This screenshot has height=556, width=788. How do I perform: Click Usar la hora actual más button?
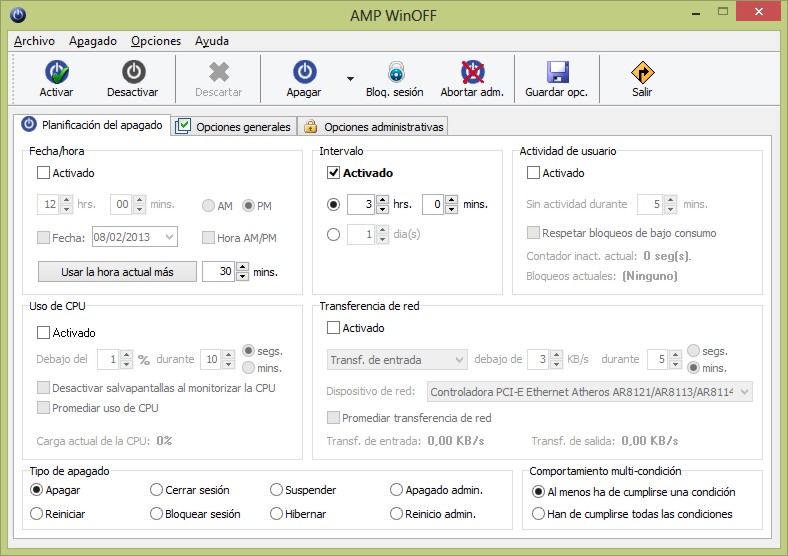[x=117, y=272]
